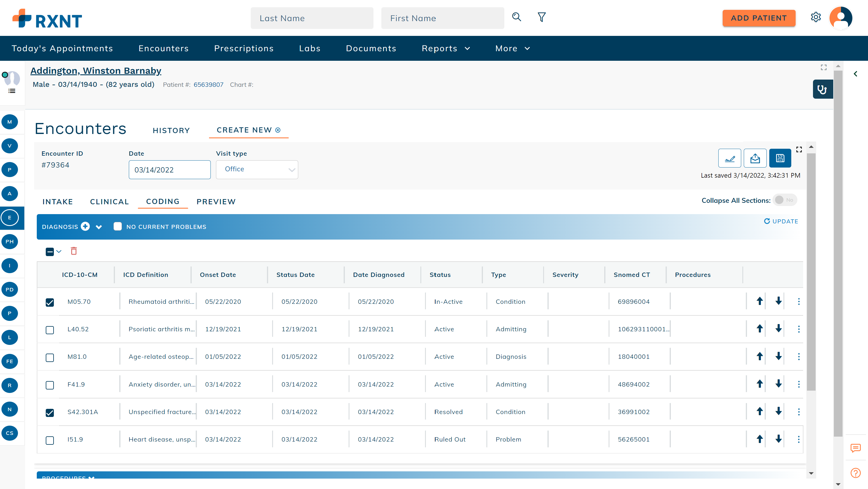Open the bulk selection dropdown arrow
This screenshot has height=489, width=868.
(59, 251)
